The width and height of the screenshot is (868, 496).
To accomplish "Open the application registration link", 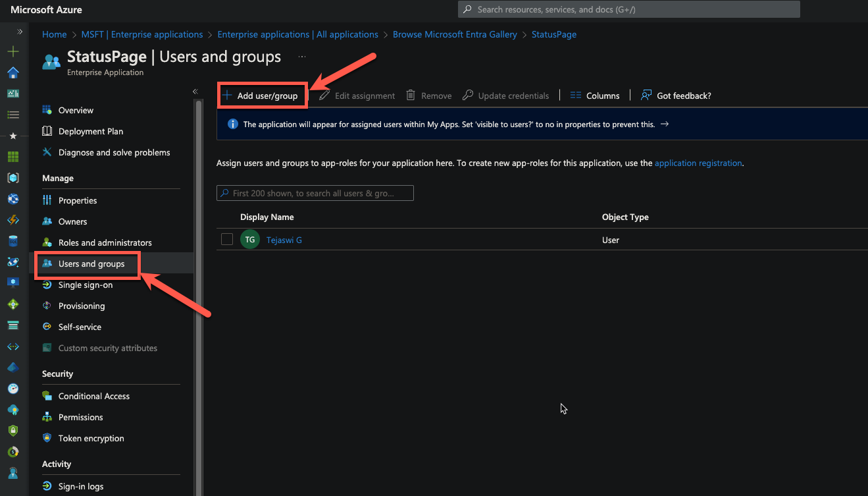I will coord(698,163).
